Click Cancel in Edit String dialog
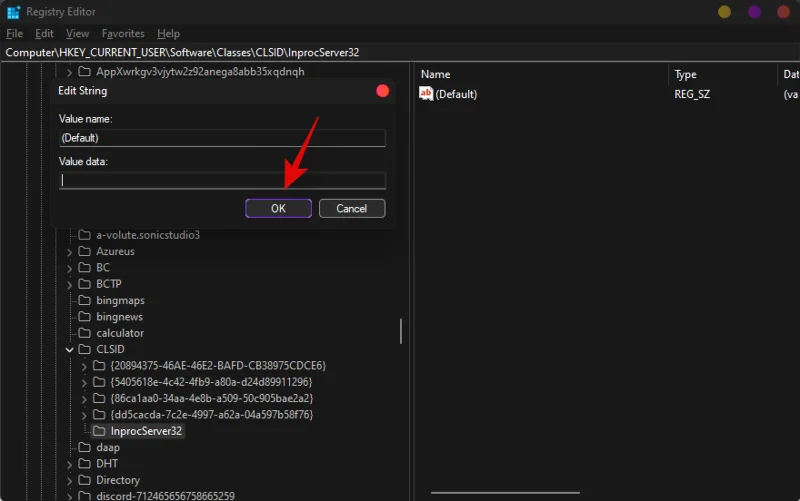Viewport: 800px width, 501px height. click(x=351, y=208)
